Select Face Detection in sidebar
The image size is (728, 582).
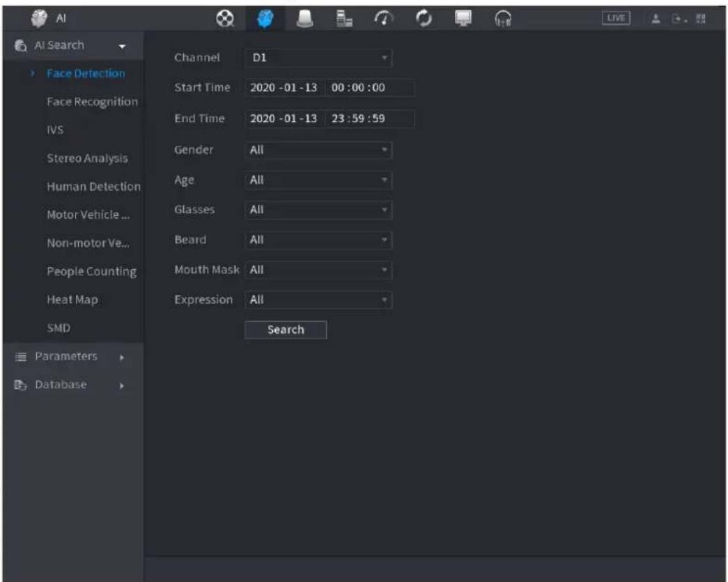click(86, 73)
